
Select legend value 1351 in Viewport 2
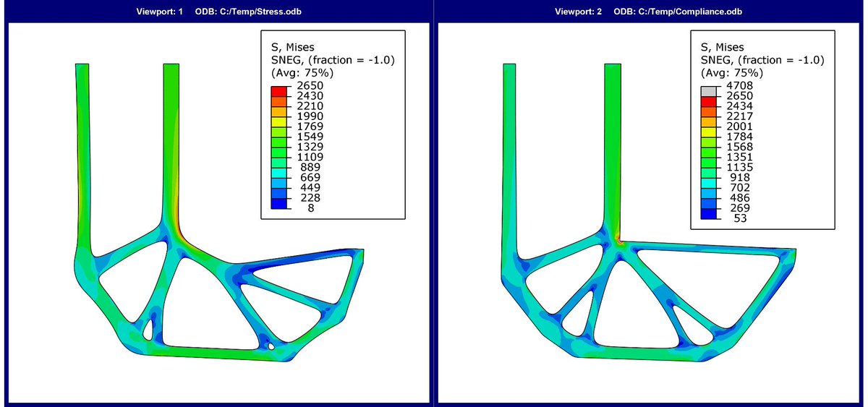739,157
